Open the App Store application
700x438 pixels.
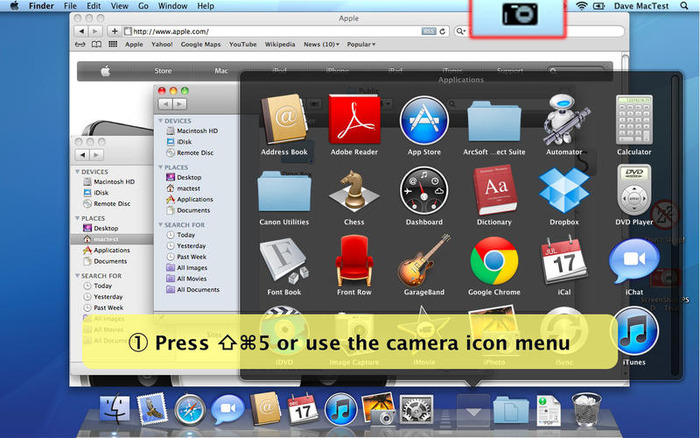click(x=424, y=120)
